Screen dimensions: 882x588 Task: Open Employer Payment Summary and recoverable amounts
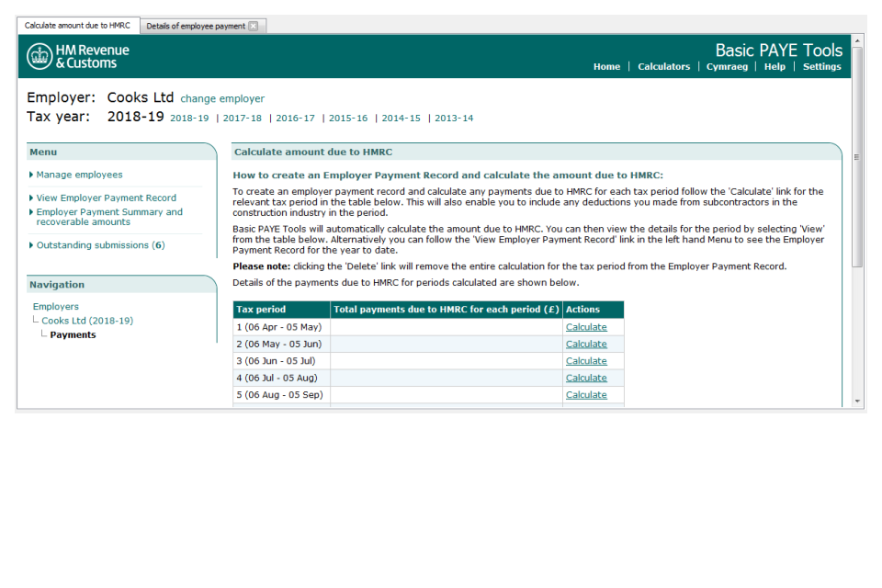point(109,217)
